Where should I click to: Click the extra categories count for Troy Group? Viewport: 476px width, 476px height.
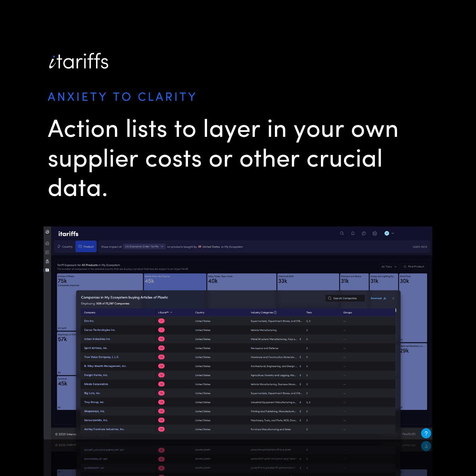tap(300, 402)
